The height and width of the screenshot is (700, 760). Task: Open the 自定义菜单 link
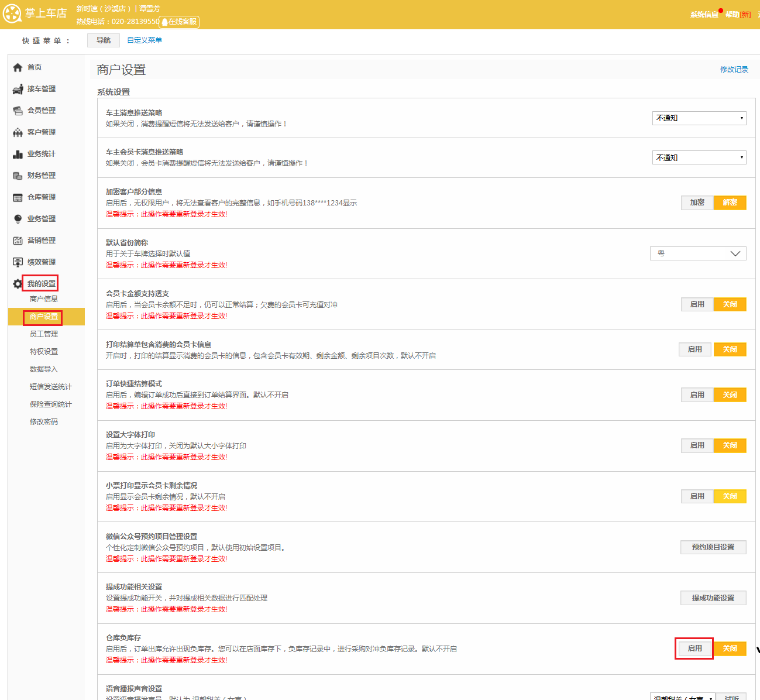[x=145, y=40]
